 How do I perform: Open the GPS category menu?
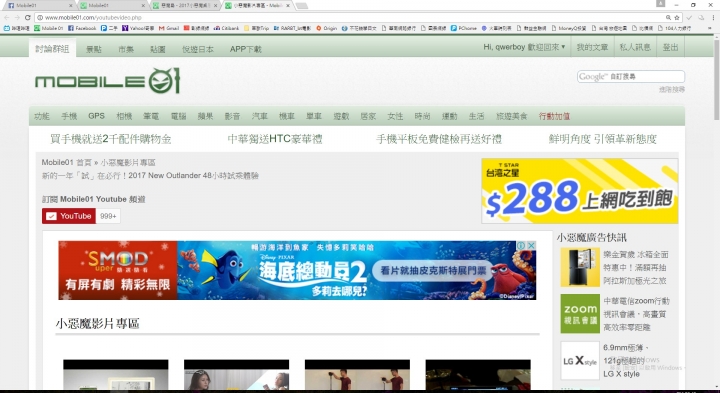coord(96,116)
